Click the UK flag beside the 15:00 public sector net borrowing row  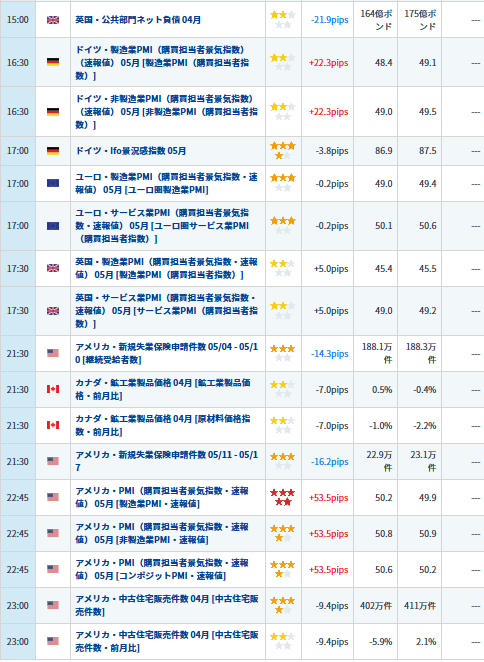[x=53, y=20]
